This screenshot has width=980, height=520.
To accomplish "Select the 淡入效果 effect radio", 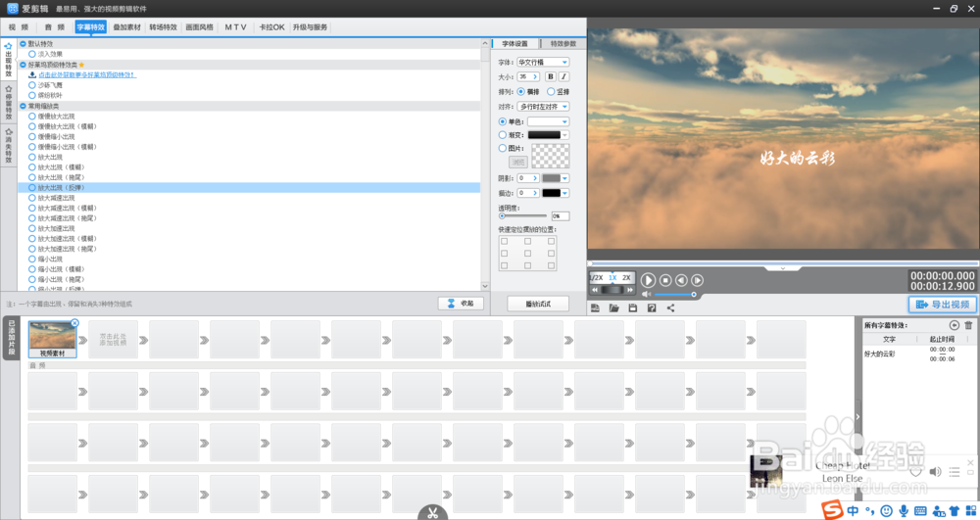I will tap(32, 54).
